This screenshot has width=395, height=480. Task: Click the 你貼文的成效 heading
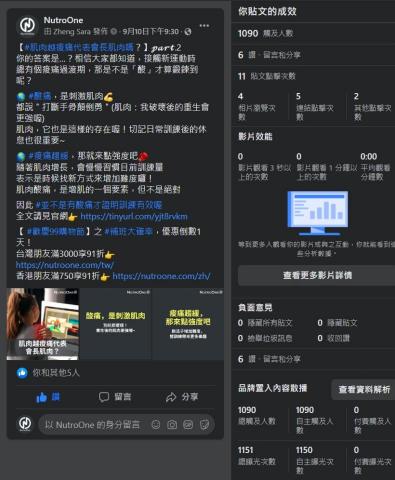(267, 11)
